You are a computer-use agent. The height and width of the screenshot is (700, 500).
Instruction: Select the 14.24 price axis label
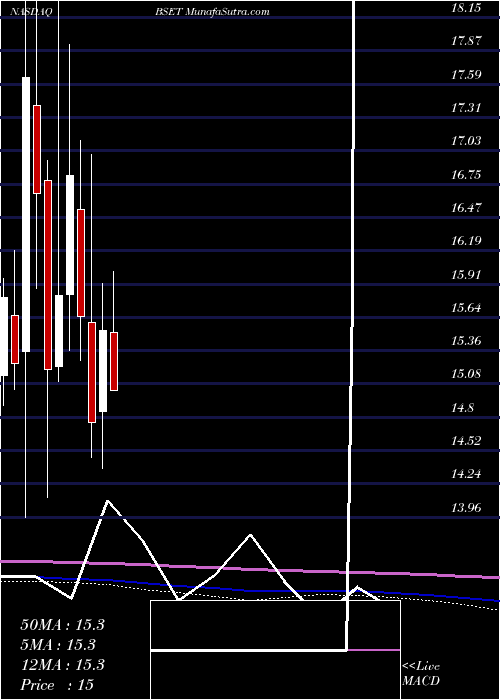466,474
